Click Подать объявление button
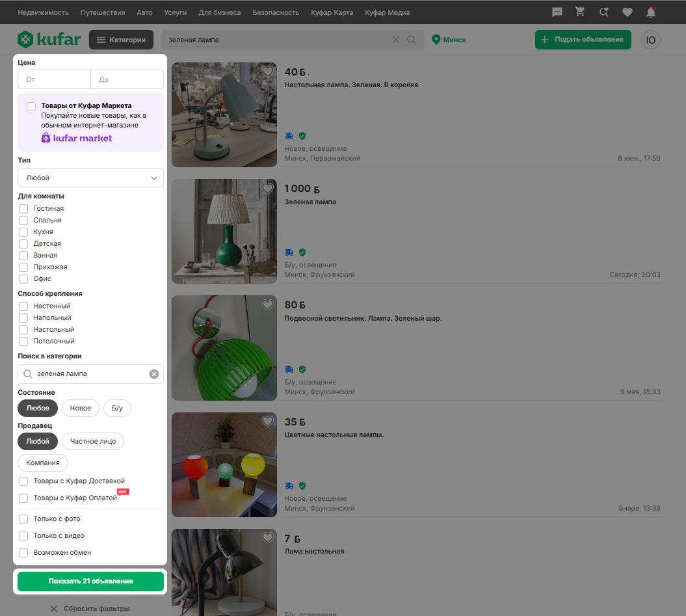Screen dimensions: 686x616 583,40
